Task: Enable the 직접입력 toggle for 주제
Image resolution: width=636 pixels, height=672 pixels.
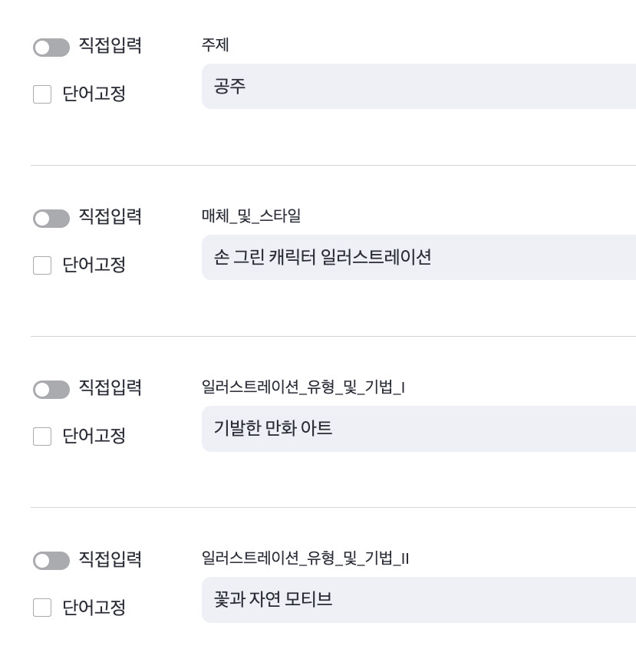Action: (51, 48)
